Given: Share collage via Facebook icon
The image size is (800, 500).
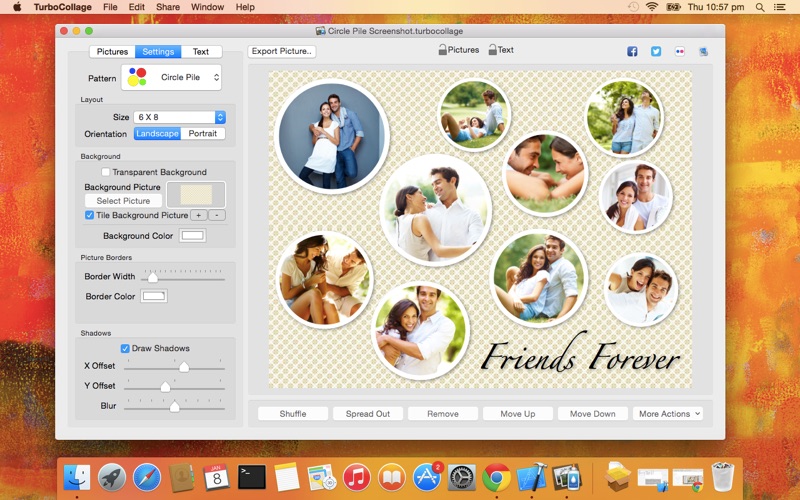Looking at the screenshot, I should (x=632, y=52).
